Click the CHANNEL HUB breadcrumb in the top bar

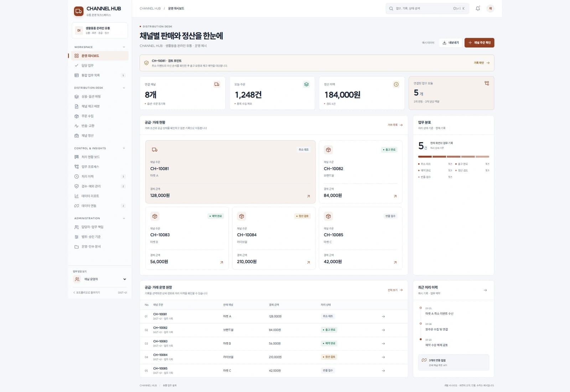tap(150, 9)
